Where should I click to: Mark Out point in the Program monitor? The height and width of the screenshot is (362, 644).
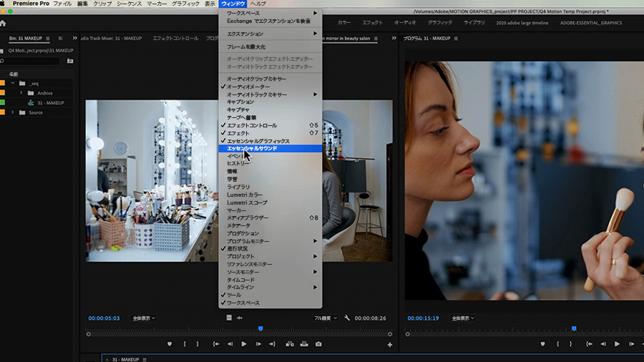coord(570,344)
